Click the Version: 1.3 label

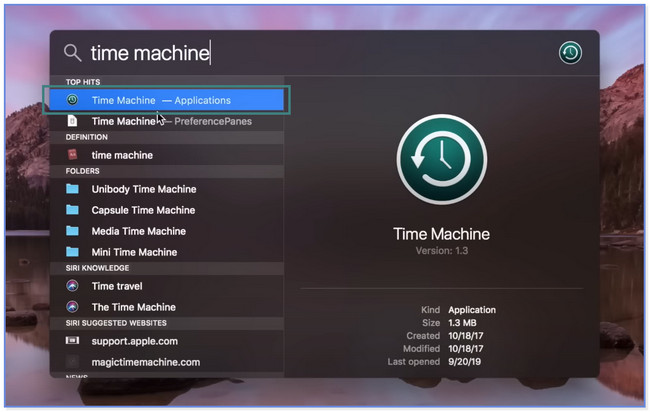click(x=442, y=251)
